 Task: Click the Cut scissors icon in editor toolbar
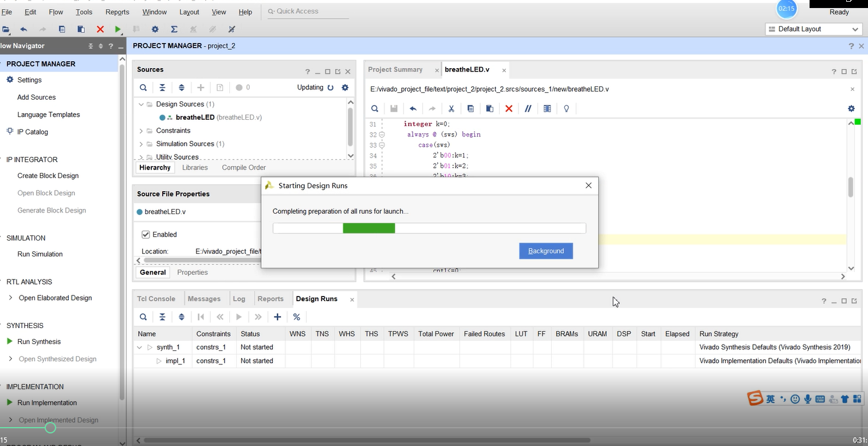point(451,108)
